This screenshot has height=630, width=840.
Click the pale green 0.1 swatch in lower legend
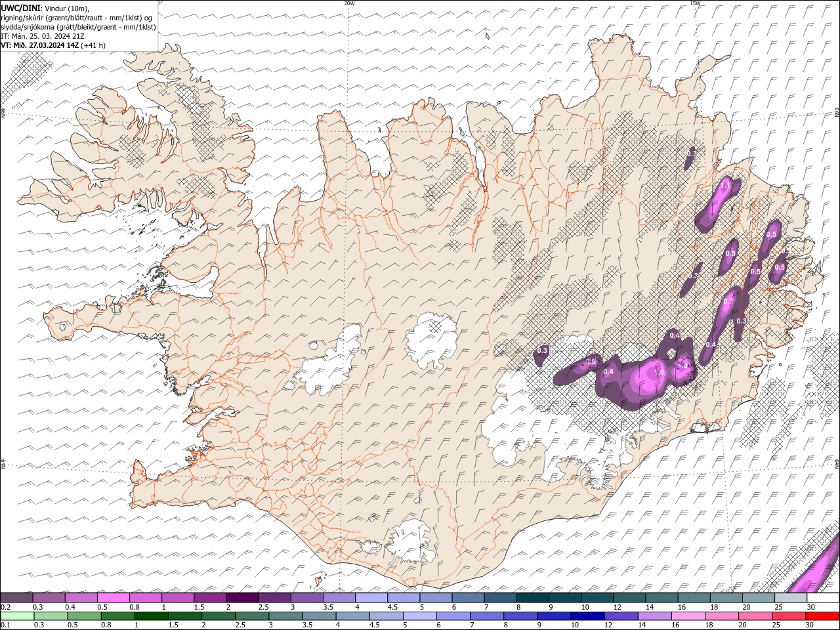[x=17, y=616]
